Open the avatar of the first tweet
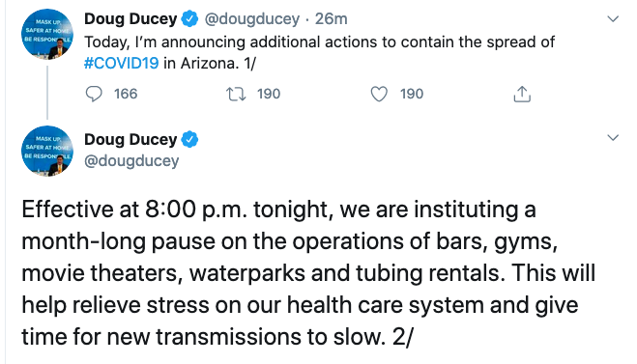The width and height of the screenshot is (637, 364). [x=47, y=35]
